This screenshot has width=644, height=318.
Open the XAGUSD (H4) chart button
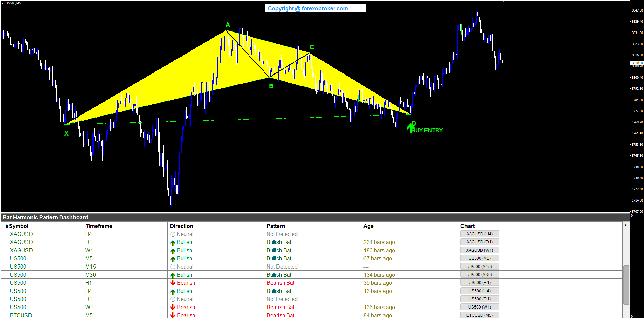(479, 234)
